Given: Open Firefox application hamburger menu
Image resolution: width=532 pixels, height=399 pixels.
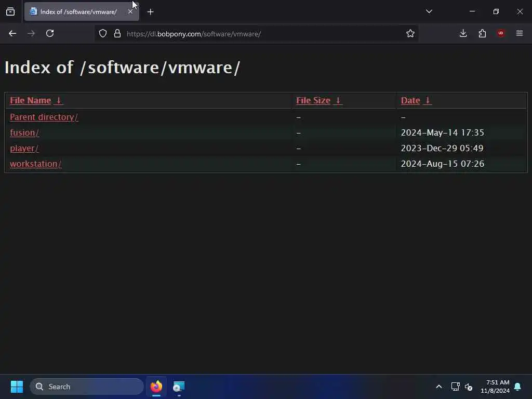Looking at the screenshot, I should point(520,33).
